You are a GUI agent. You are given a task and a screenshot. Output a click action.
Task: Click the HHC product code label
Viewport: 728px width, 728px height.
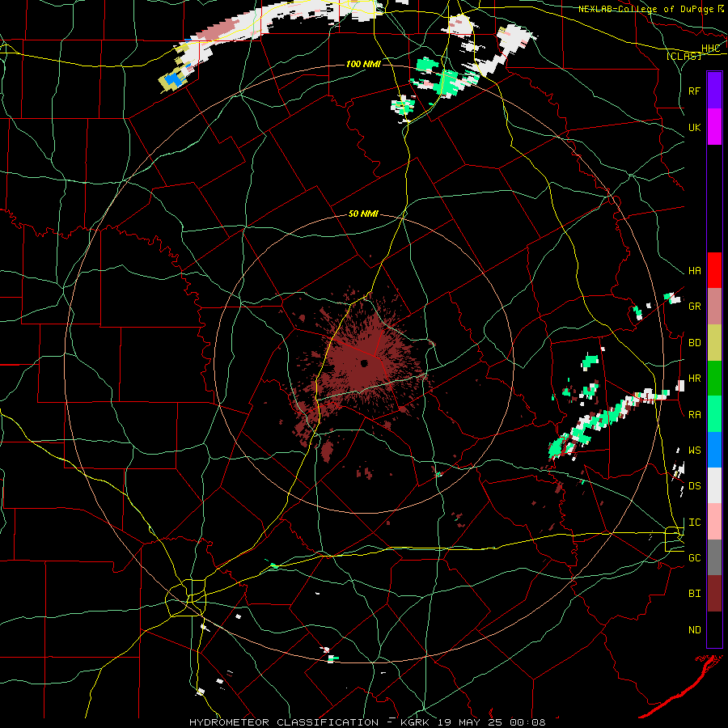(711, 49)
